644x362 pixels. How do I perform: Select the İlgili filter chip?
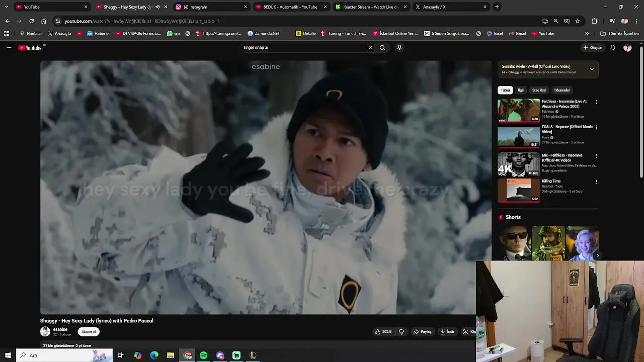tap(521, 90)
